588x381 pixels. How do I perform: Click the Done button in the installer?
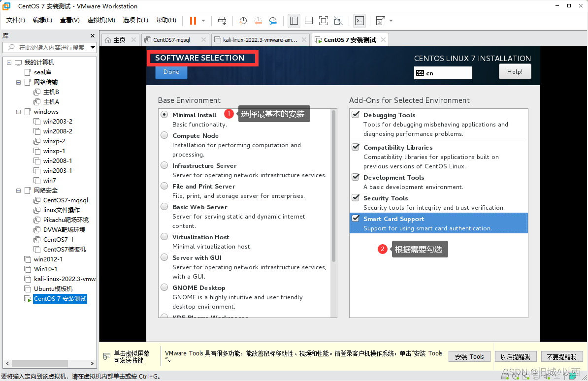point(171,72)
